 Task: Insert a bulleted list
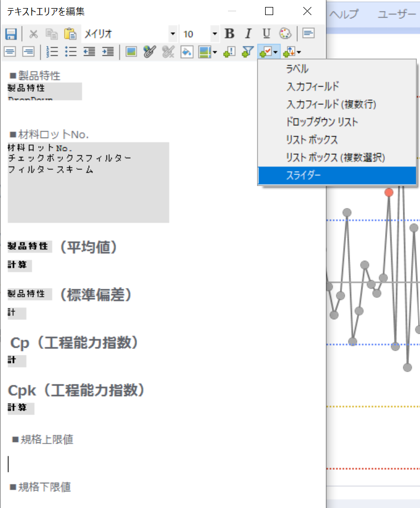[70, 52]
